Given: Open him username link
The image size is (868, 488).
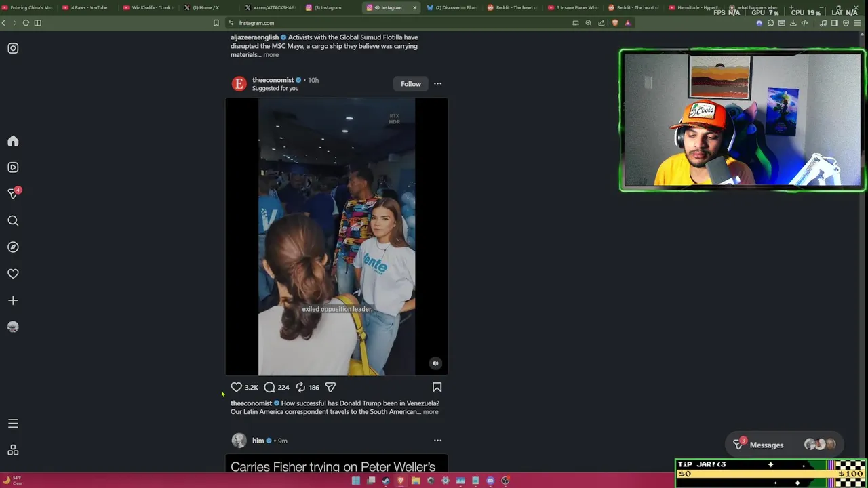Looking at the screenshot, I should click(x=258, y=441).
